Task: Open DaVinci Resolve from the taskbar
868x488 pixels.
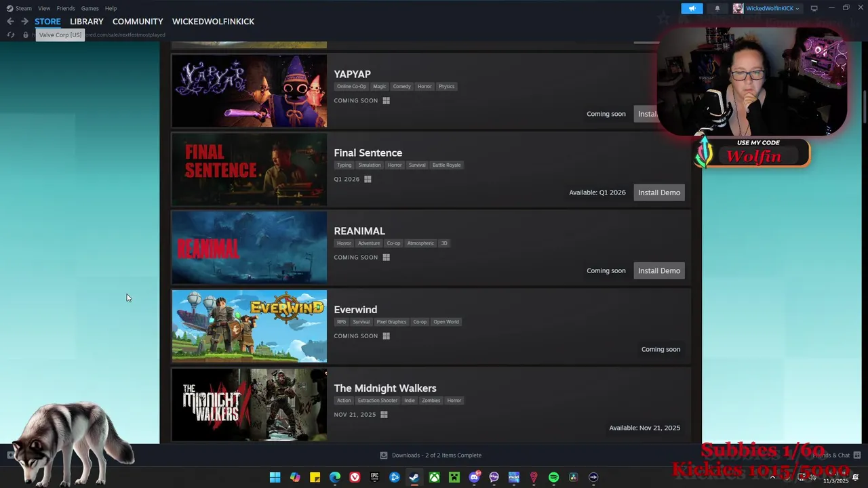Action: [x=574, y=477]
